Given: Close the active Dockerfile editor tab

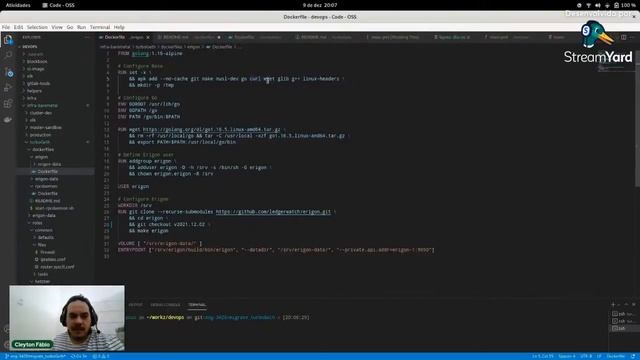Looking at the screenshot, I should click(148, 37).
